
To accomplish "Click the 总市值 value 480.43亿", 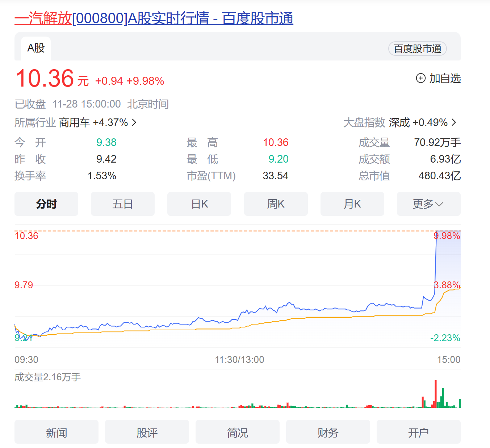I will 440,176.
